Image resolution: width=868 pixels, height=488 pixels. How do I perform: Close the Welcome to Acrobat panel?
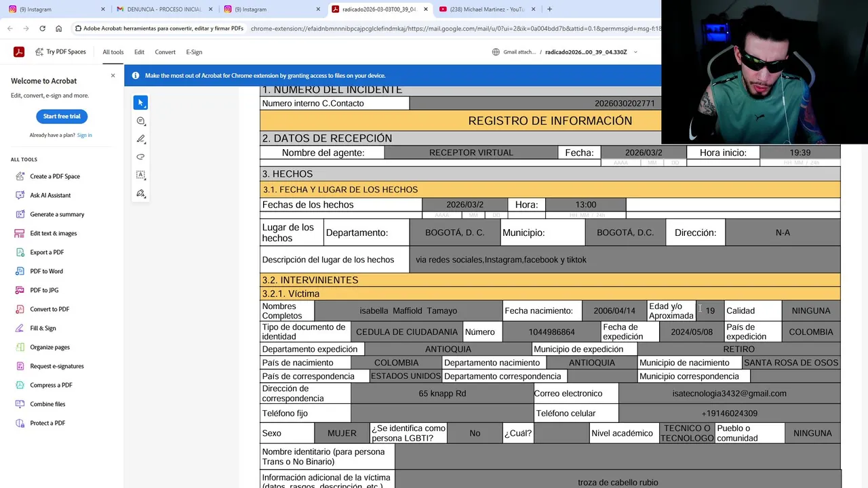click(x=113, y=75)
